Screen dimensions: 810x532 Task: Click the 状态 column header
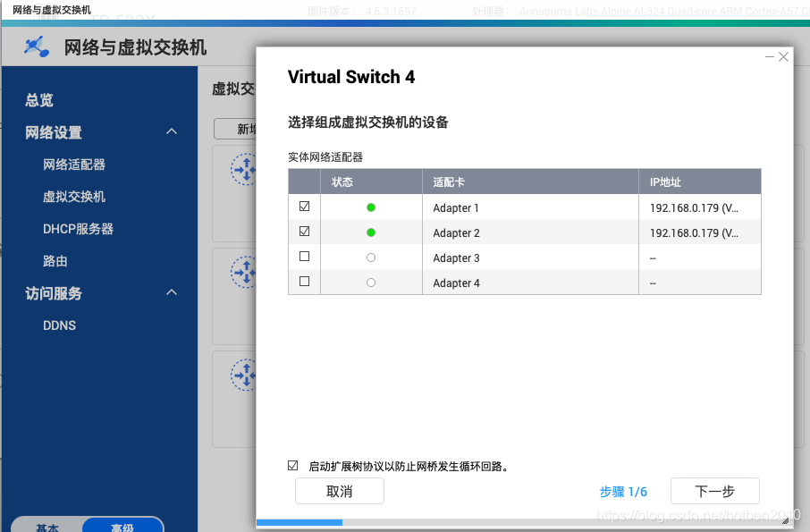371,182
